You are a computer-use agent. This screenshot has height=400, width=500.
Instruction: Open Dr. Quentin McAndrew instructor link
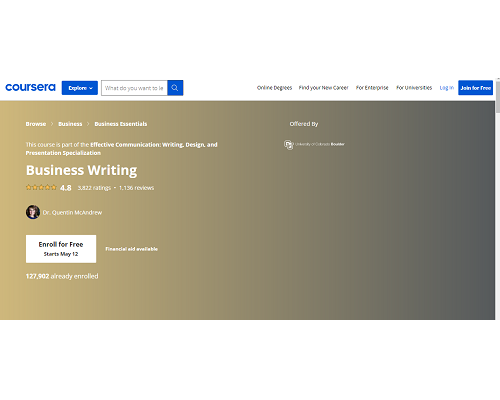(72, 213)
